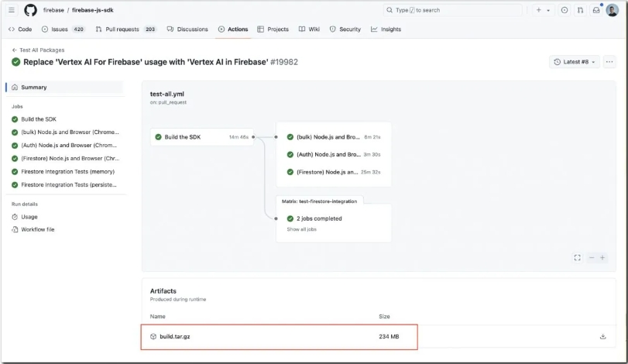Open the hamburger navigation menu
This screenshot has width=628, height=364.
pyautogui.click(x=12, y=10)
